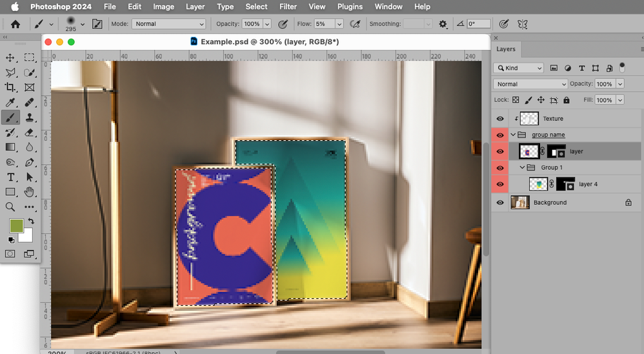
Task: Select the Rectangle shape tool
Action: (x=10, y=192)
